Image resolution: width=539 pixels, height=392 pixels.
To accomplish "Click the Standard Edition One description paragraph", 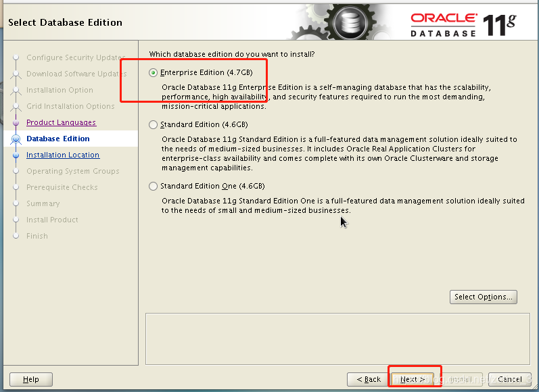I will tap(343, 205).
